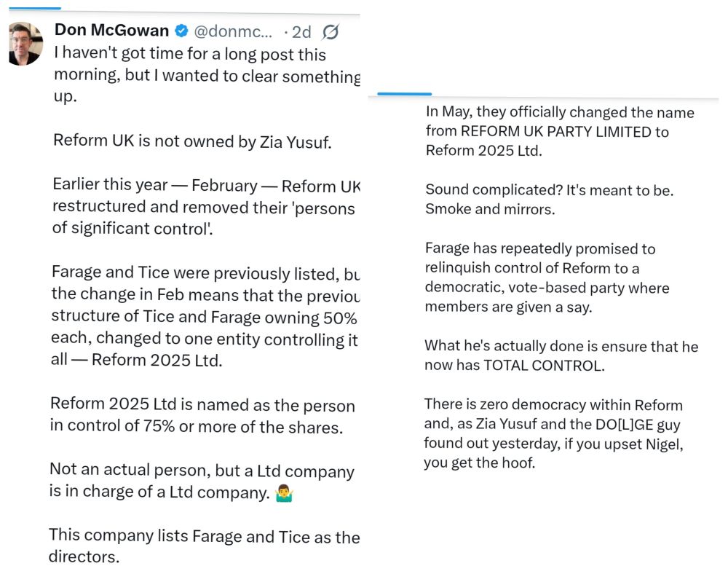Image resolution: width=728 pixels, height=582 pixels.
Task: Select the blue tab indicator above the right column
Action: pyautogui.click(x=404, y=94)
